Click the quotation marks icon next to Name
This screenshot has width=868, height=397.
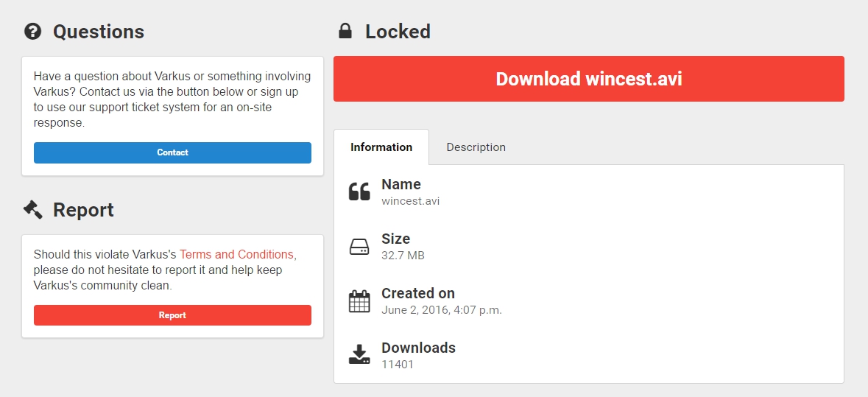359,192
